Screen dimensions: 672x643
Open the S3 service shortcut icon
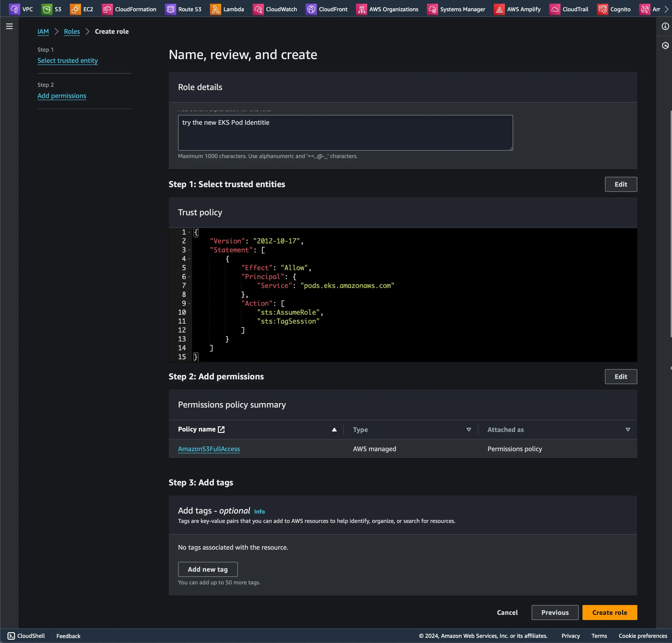coord(47,9)
